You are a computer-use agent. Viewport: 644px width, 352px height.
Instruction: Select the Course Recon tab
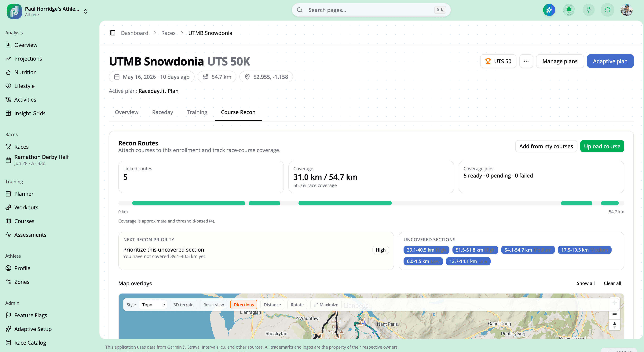tap(238, 112)
